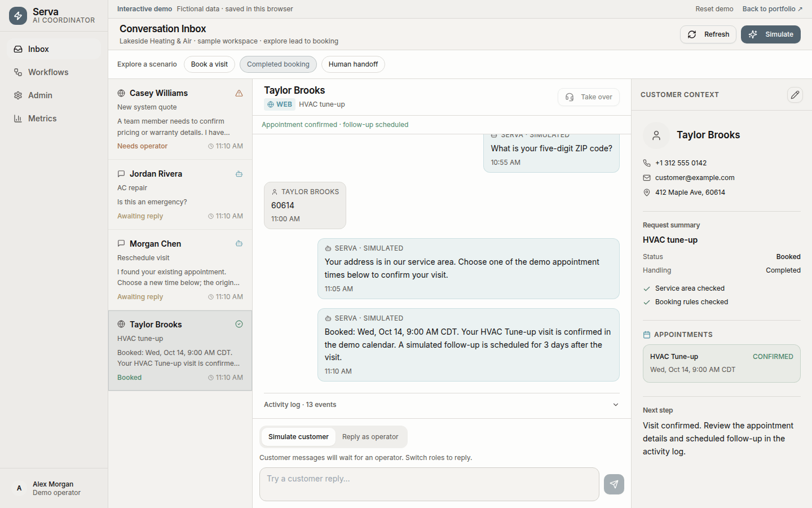Viewport: 812px width, 508px height.
Task: Click the Refresh button
Action: pos(708,34)
